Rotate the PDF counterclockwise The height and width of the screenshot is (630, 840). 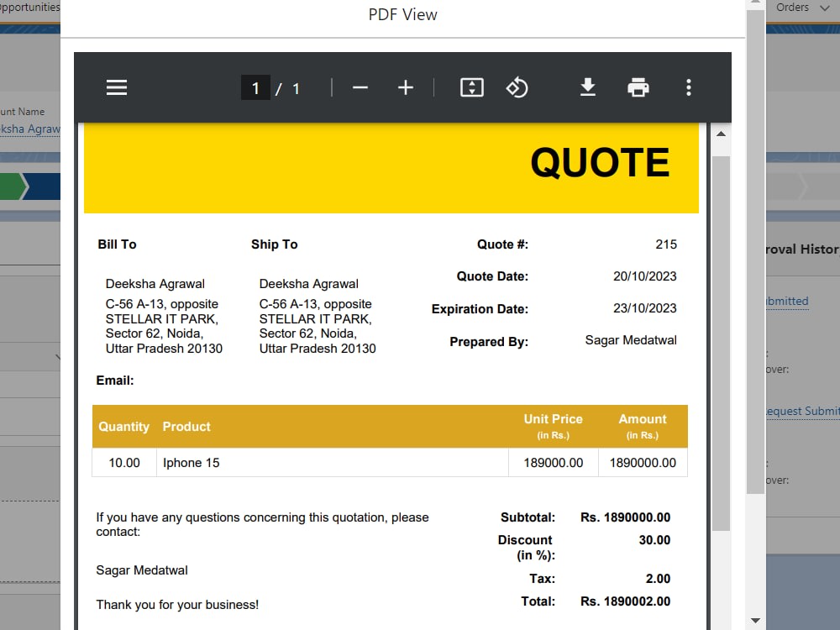coord(517,87)
